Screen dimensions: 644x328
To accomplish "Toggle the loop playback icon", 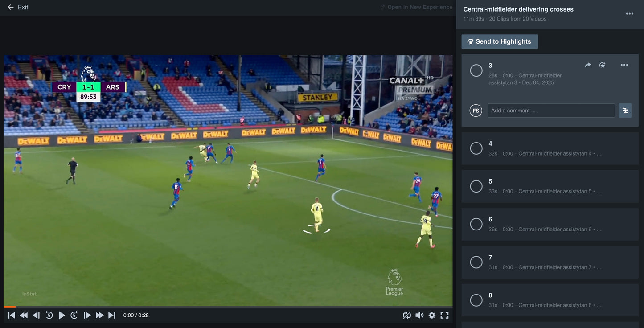I will [x=407, y=315].
